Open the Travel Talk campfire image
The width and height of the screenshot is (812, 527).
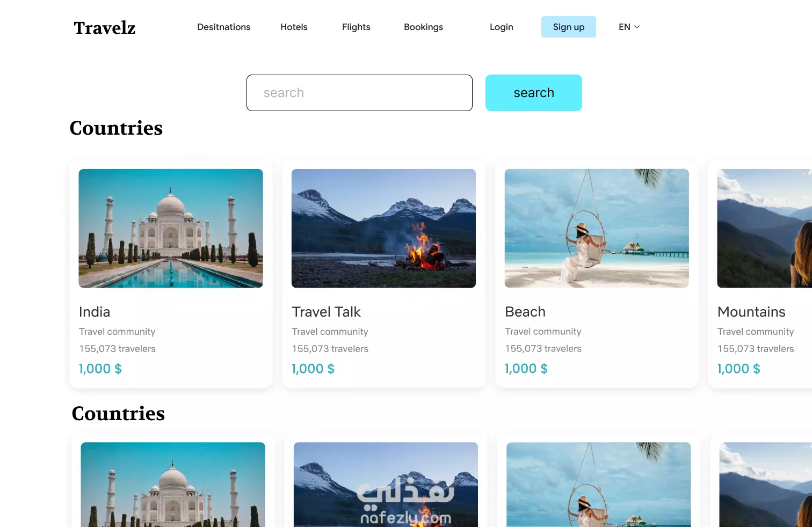[x=383, y=228]
